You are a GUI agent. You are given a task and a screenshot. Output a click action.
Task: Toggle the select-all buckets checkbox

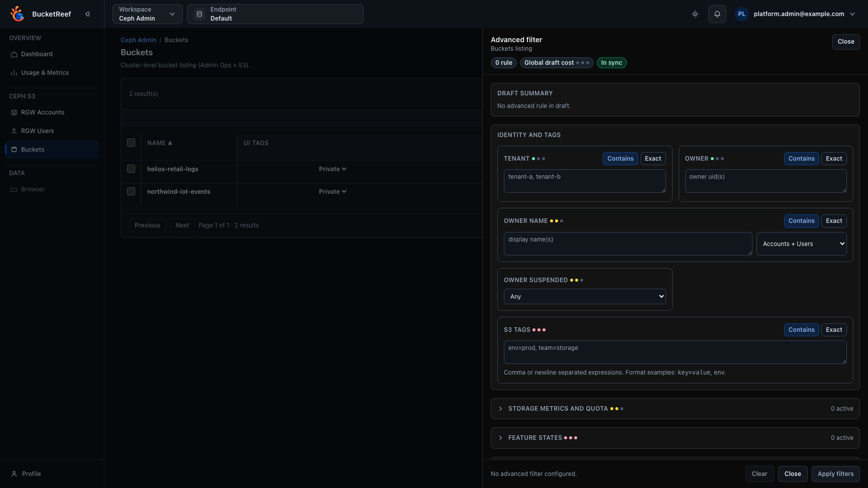(131, 143)
